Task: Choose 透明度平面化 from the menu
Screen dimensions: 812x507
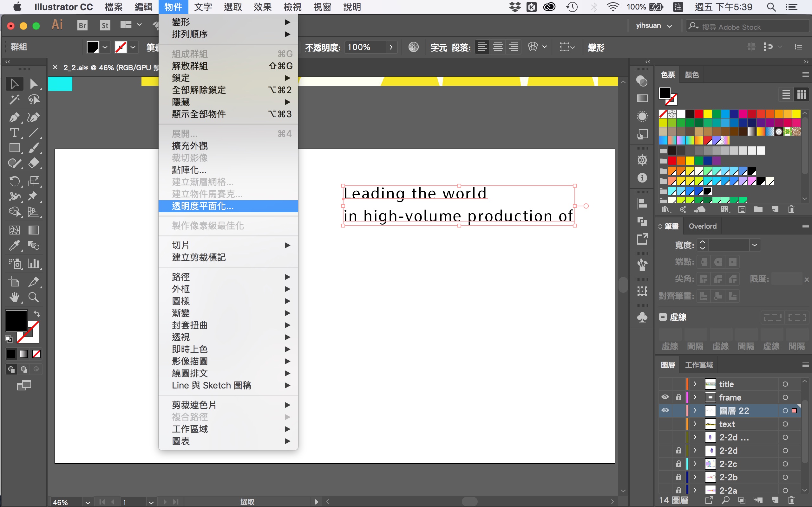Action: click(x=203, y=206)
